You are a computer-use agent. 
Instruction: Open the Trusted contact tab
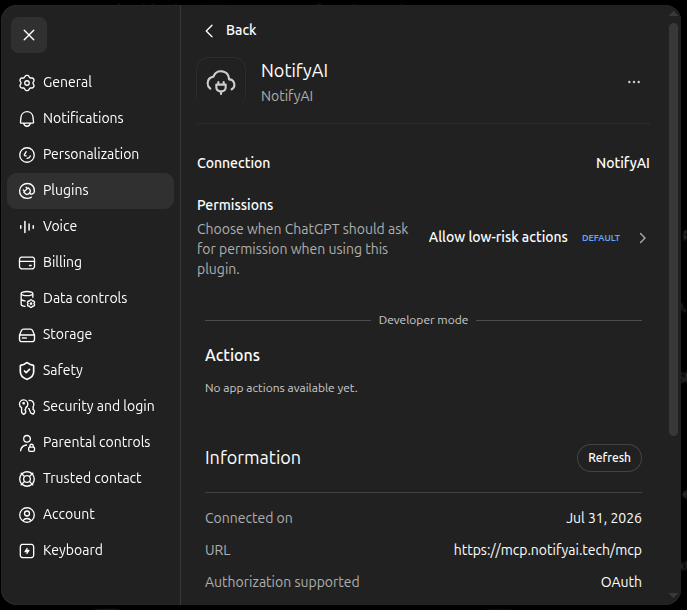click(90, 479)
